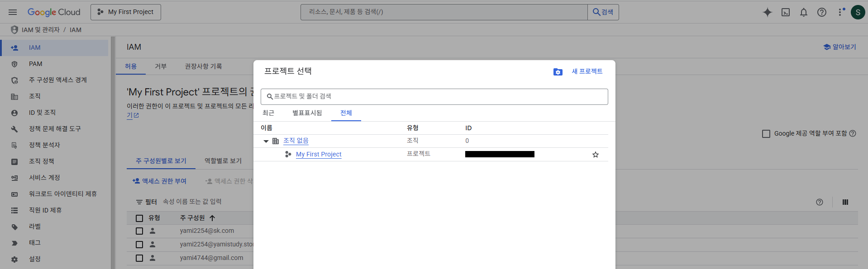This screenshot has height=269, width=868.
Task: Open the help question mark menu
Action: pyautogui.click(x=822, y=12)
